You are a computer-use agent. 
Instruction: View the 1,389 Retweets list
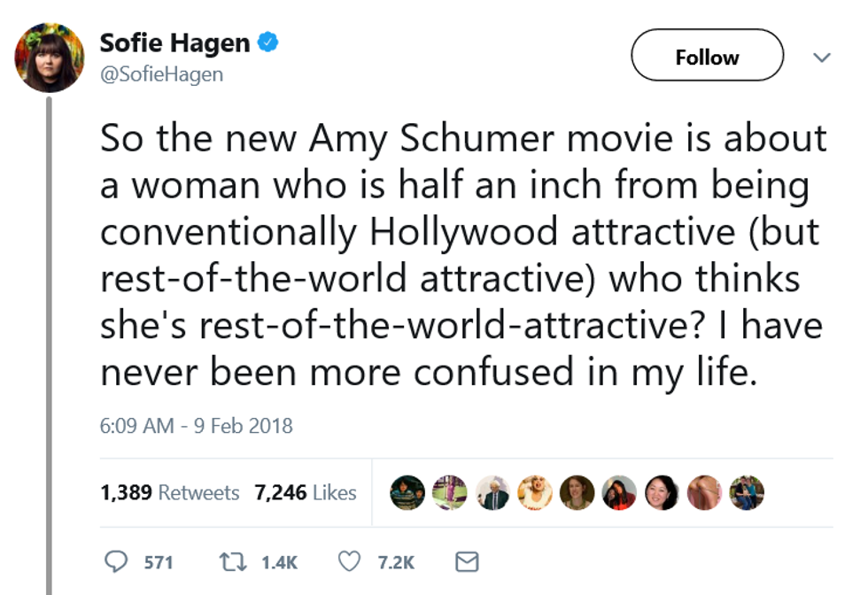170,493
